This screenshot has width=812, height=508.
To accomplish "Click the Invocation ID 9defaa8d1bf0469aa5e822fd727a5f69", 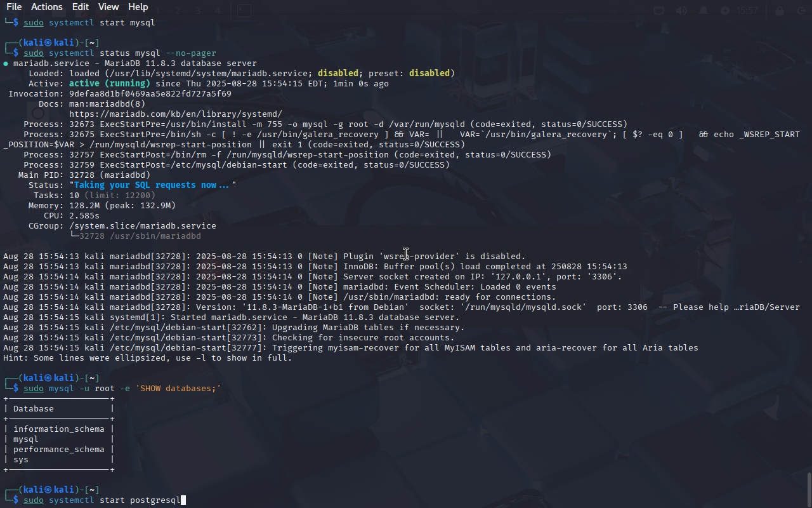I will click(150, 93).
